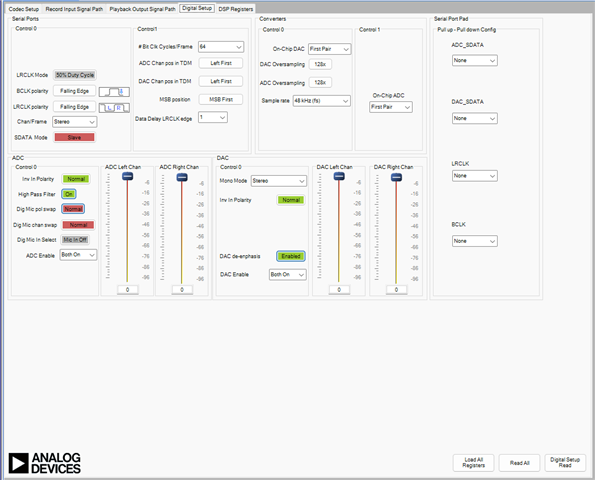Image resolution: width=595 pixels, height=480 pixels.
Task: Expand the Chan/Frame Stereo dropdown
Action: coord(74,122)
